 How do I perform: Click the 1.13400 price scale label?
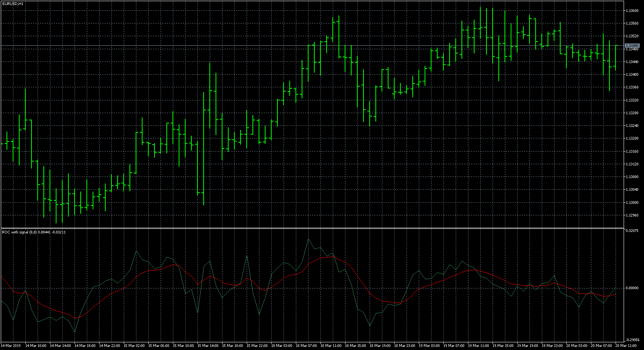click(x=632, y=75)
